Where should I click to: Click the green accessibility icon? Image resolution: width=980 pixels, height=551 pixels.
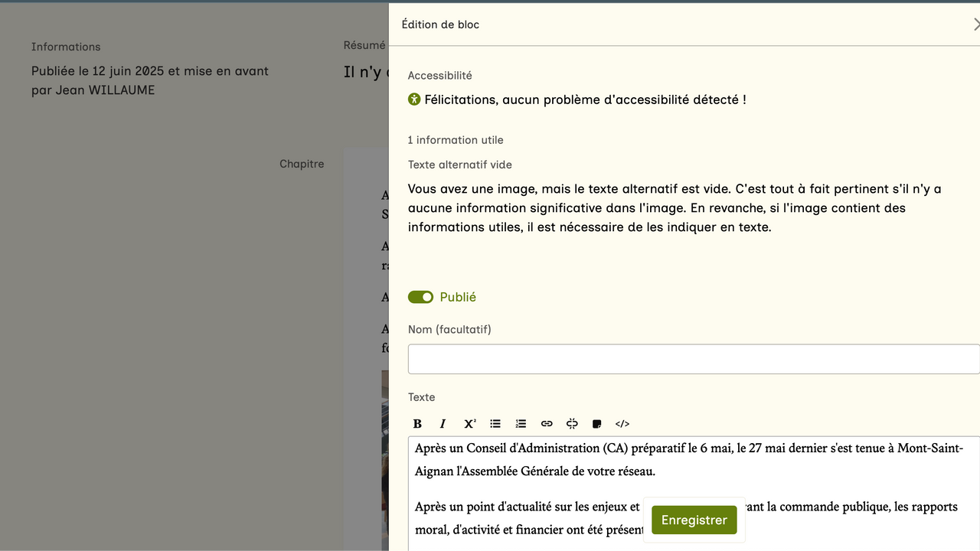(414, 99)
